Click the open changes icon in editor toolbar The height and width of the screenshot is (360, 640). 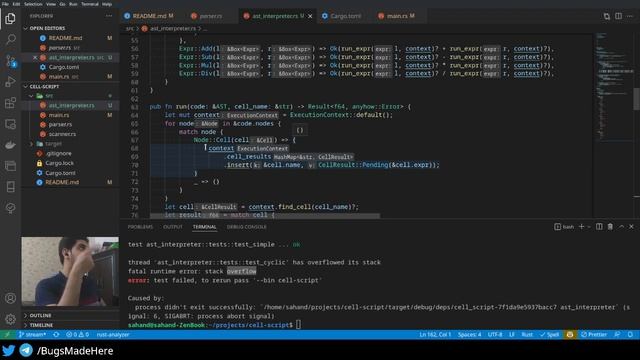coord(607,16)
